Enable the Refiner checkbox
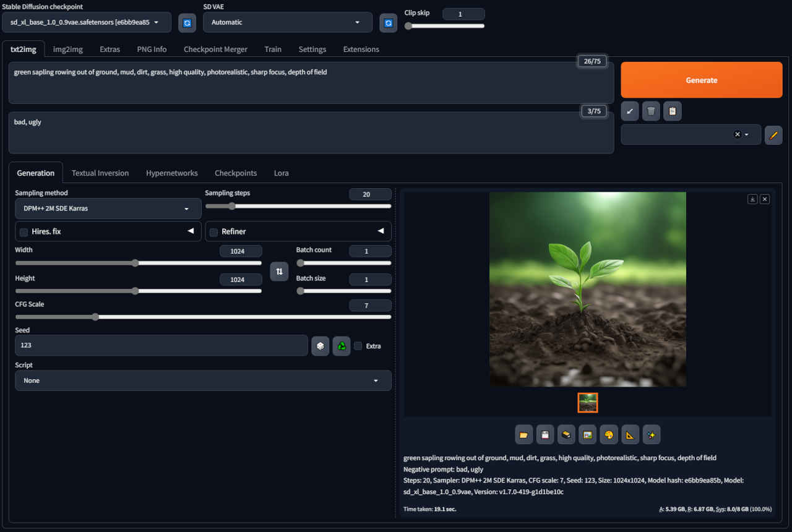Image resolution: width=792 pixels, height=532 pixels. click(214, 232)
